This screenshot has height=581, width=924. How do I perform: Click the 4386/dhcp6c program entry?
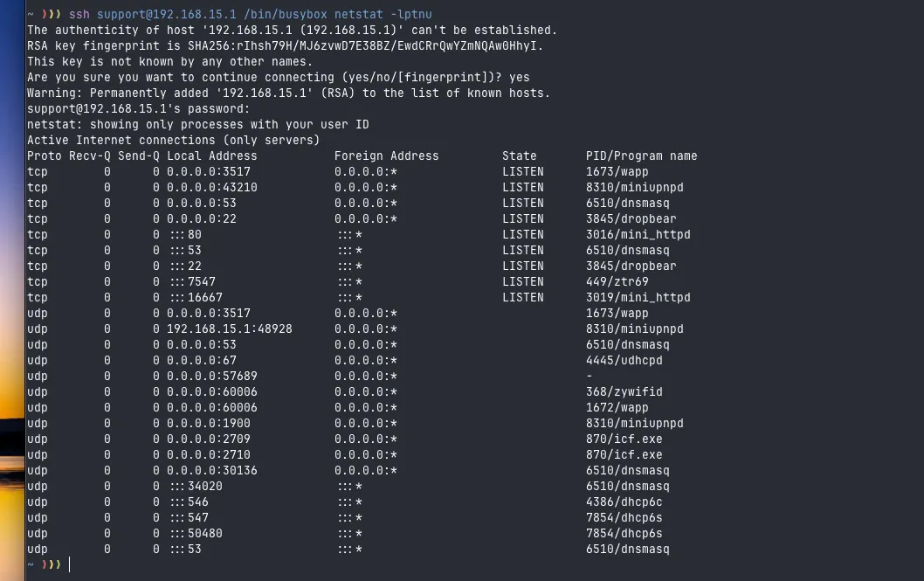[x=624, y=502]
